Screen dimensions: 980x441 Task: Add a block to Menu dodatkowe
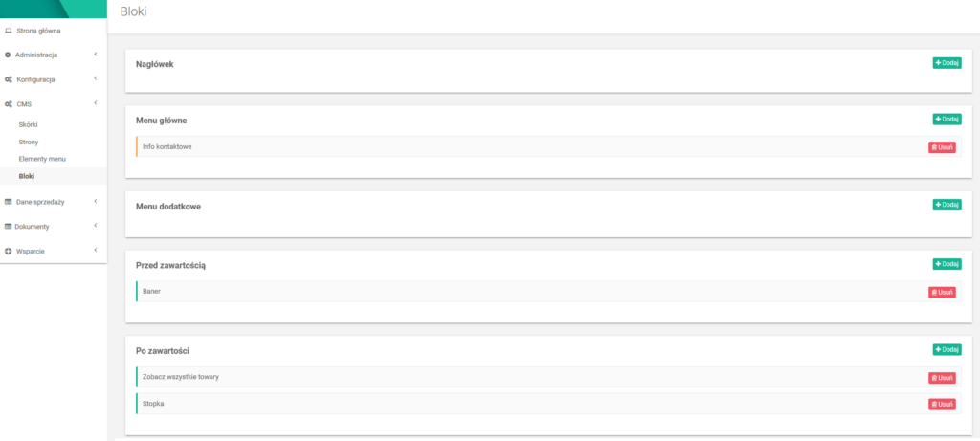947,205
